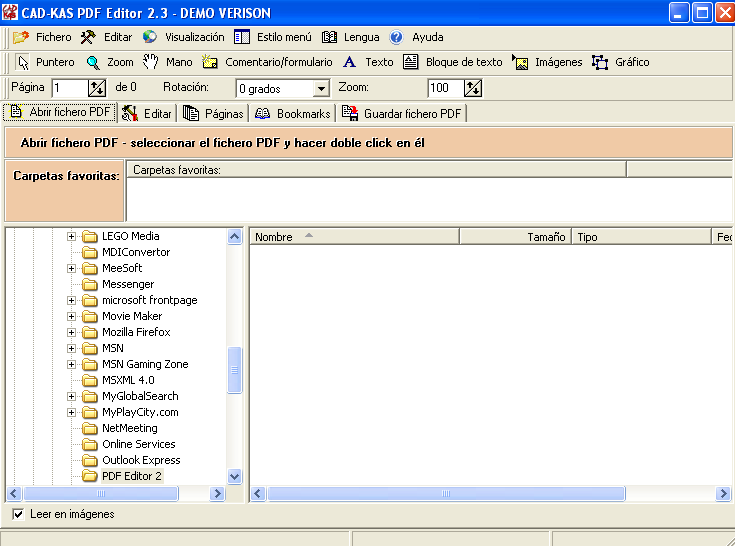Expand the MSN folder node
735x546 pixels.
tap(71, 348)
